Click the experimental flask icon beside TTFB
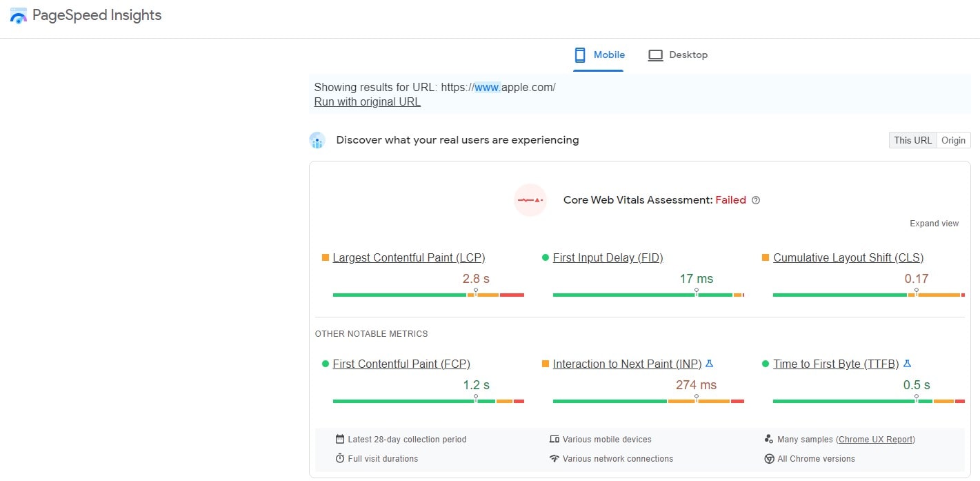 click(908, 363)
